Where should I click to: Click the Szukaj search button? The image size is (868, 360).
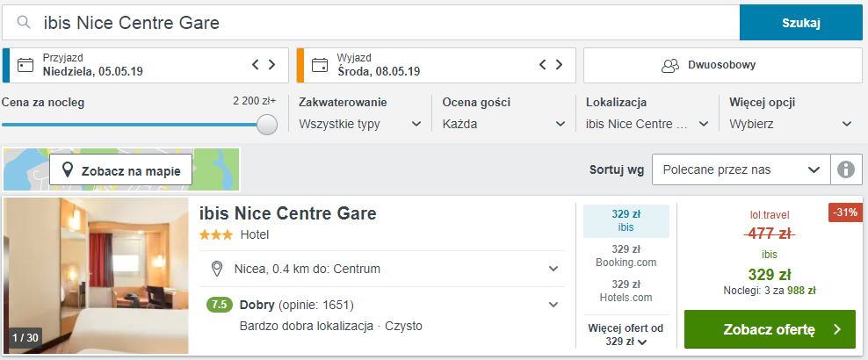(801, 23)
